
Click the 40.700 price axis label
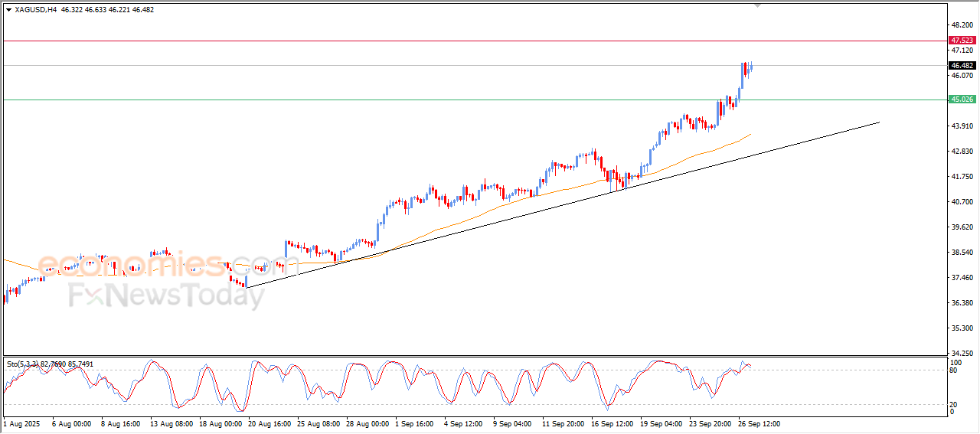pyautogui.click(x=962, y=201)
